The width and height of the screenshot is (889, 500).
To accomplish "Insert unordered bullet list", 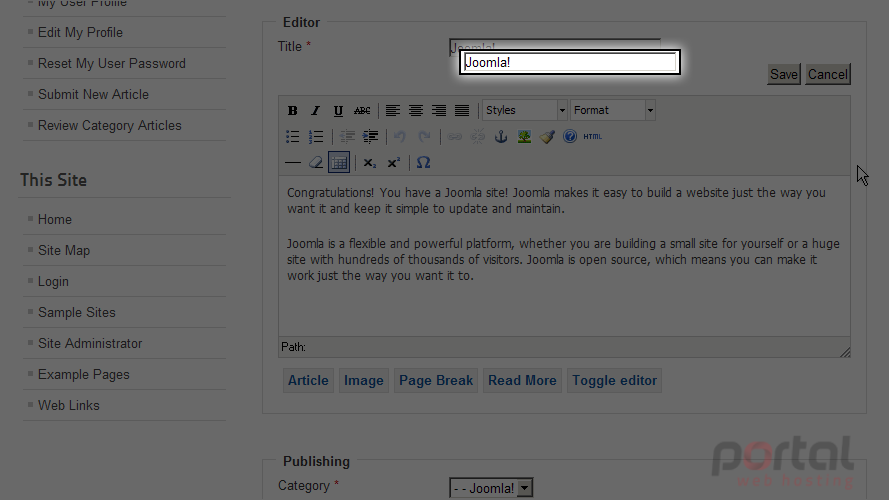I will tap(293, 137).
